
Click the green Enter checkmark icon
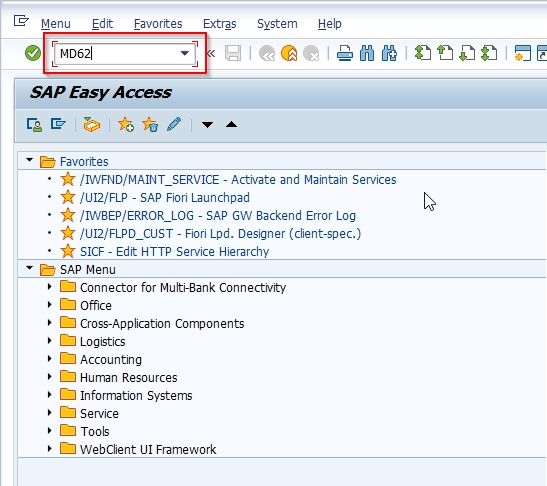[x=33, y=53]
